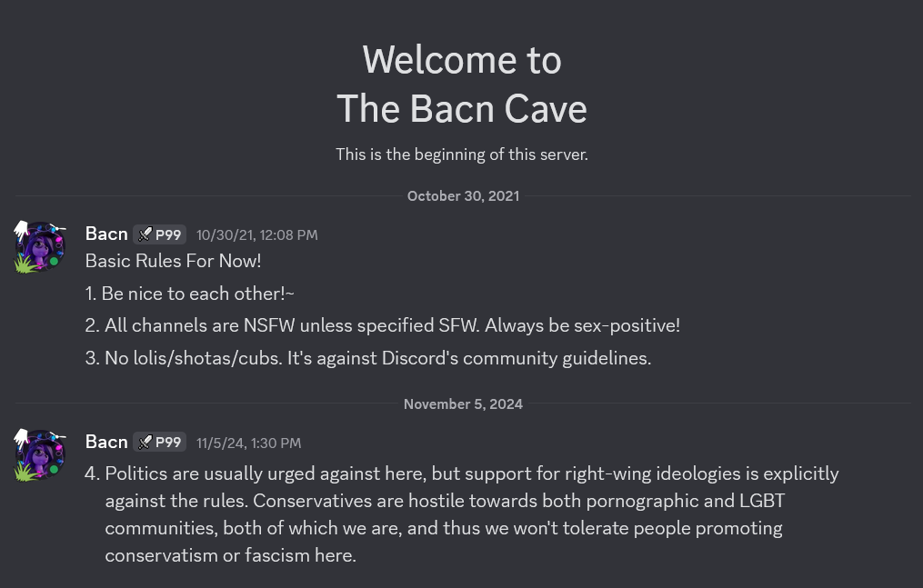Open the Bacn username on the 11/5/24 message
The image size is (923, 588).
pyautogui.click(x=106, y=442)
